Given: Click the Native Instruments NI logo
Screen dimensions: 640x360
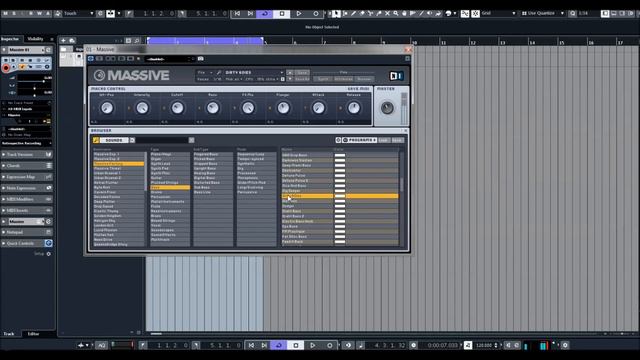Looking at the screenshot, I should pos(396,76).
